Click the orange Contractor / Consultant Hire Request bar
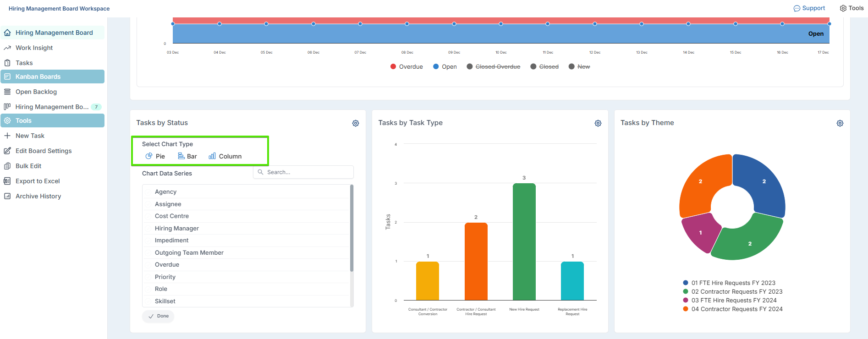Screen dimensions: 868x339 pos(476,261)
